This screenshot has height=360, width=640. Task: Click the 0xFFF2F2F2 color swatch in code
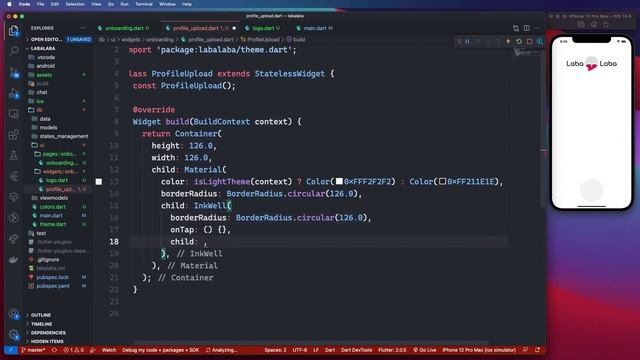[339, 181]
